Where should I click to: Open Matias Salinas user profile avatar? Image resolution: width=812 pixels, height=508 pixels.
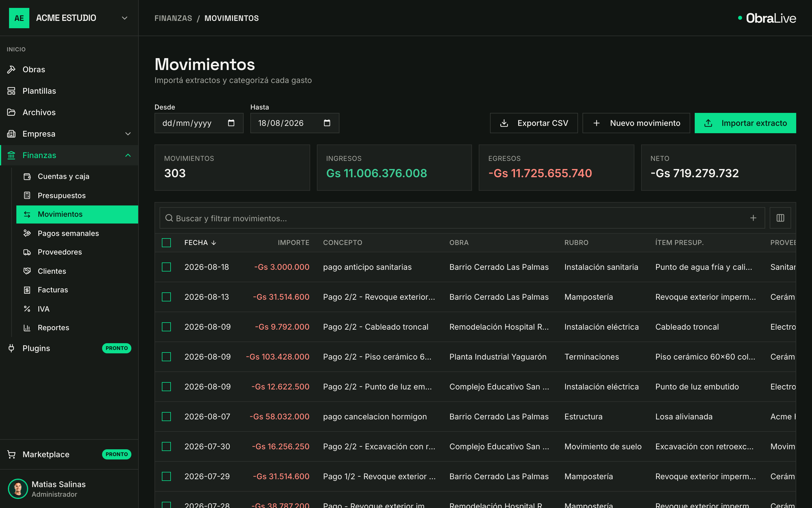click(x=18, y=489)
